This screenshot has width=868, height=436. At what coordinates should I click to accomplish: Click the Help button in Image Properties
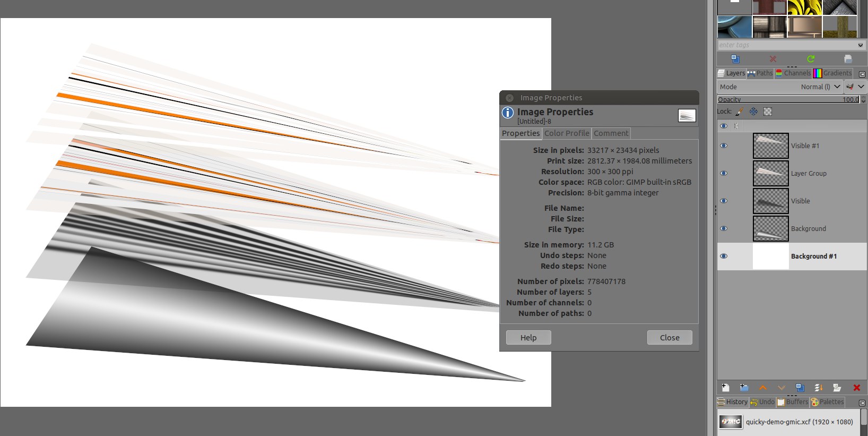click(x=528, y=338)
